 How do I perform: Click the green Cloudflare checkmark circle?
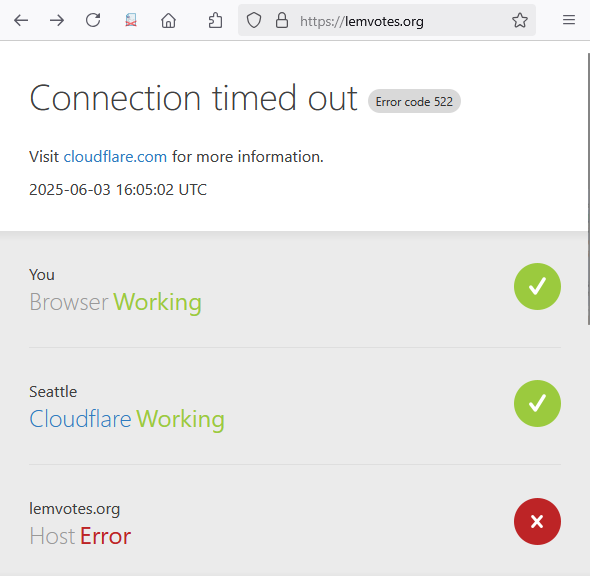coord(537,403)
